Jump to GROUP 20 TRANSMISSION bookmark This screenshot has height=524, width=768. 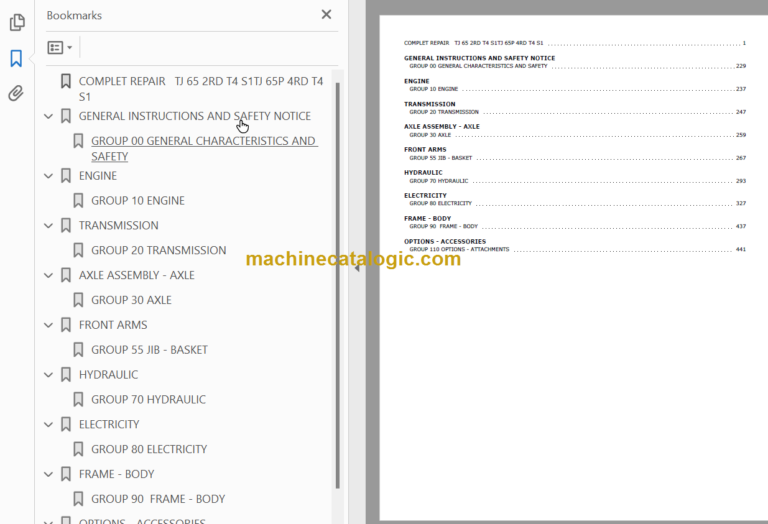pos(159,250)
